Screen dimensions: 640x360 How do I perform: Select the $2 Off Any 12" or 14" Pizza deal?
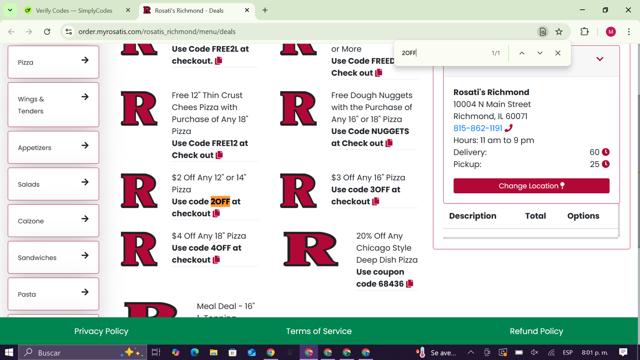[x=210, y=184]
